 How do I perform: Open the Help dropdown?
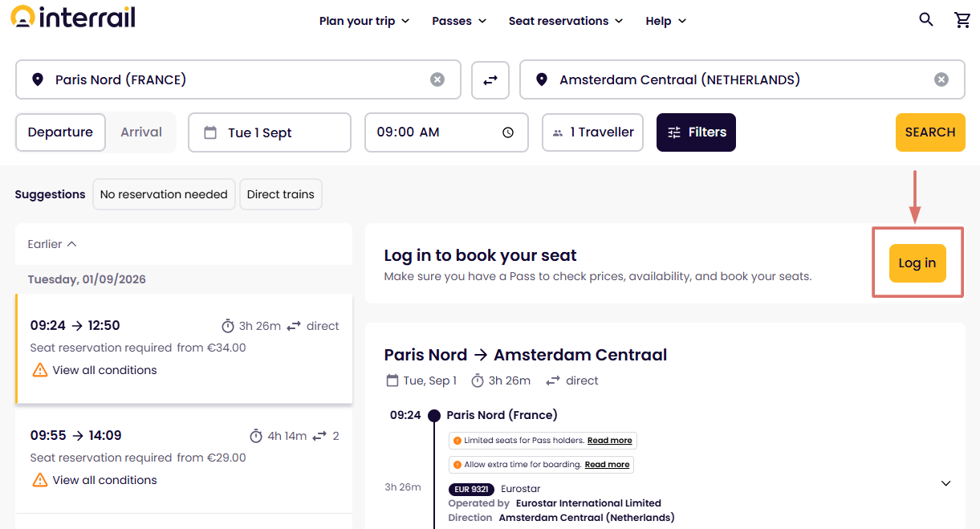pos(666,21)
